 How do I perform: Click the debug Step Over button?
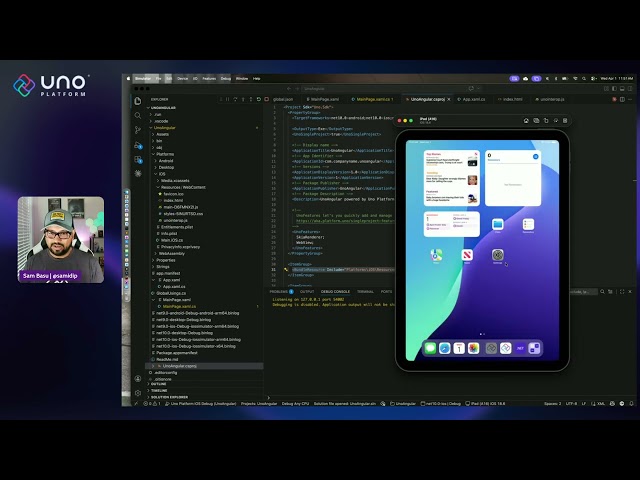click(236, 99)
